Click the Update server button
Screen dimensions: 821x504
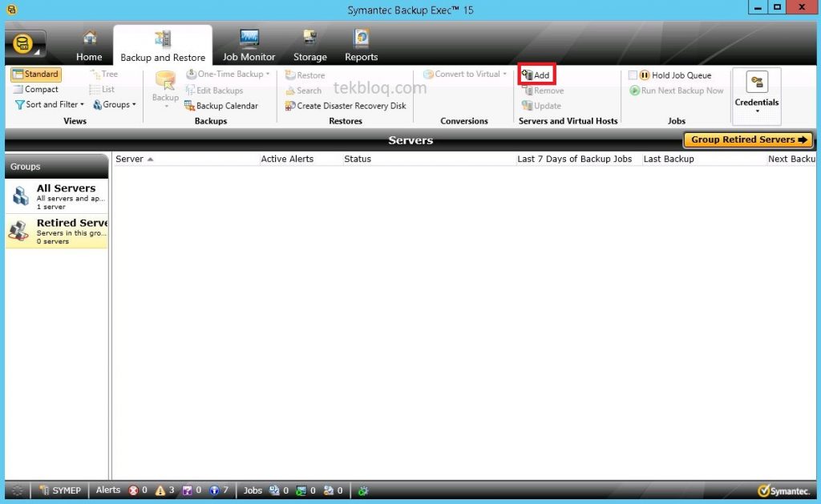(x=541, y=106)
